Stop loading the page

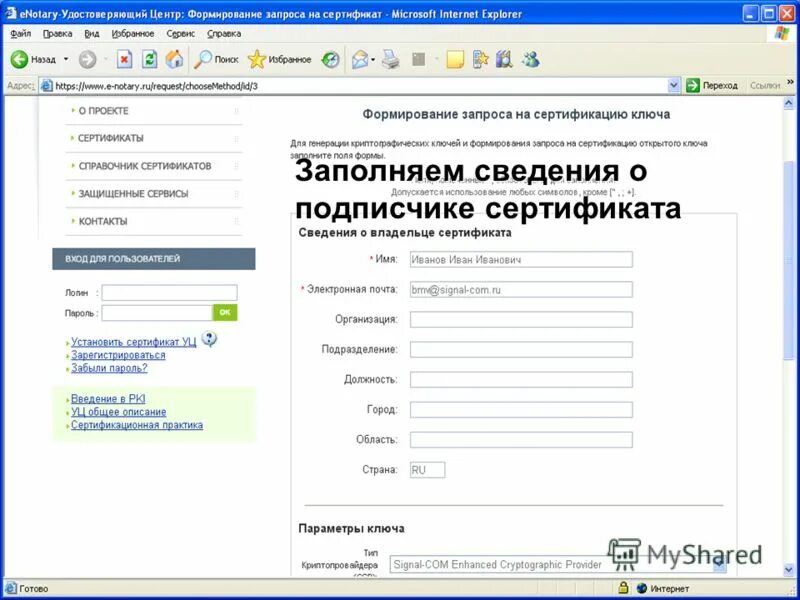125,58
